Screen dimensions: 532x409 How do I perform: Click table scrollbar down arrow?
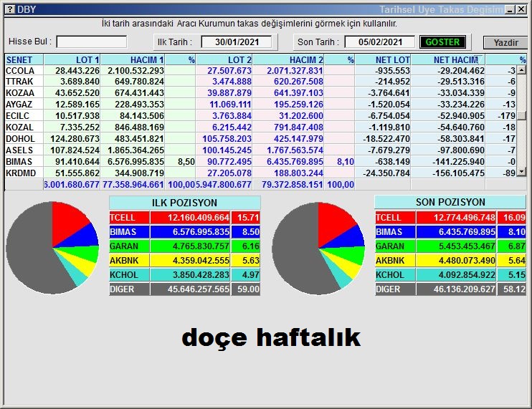coord(521,172)
